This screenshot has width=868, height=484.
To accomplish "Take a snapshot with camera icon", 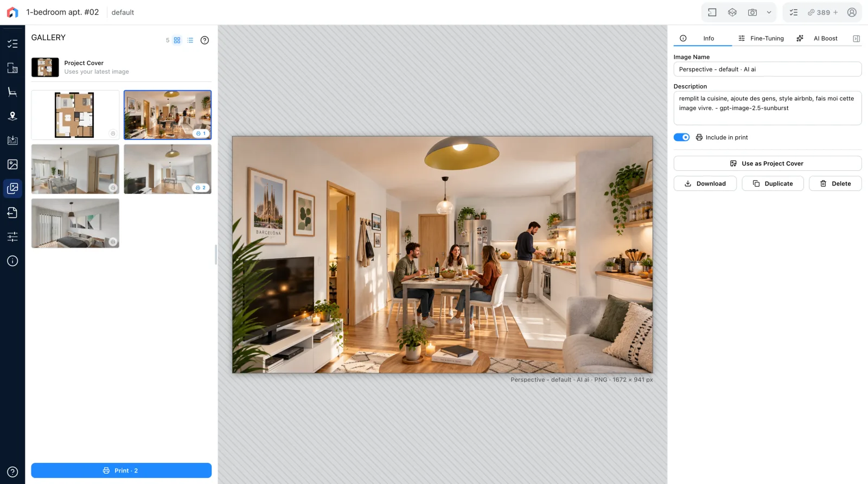I will 752,12.
